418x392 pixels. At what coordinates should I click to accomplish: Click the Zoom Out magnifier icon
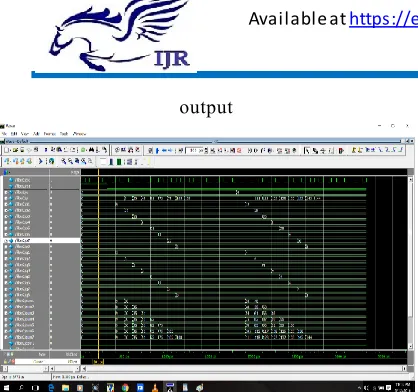pyautogui.click(x=70, y=162)
